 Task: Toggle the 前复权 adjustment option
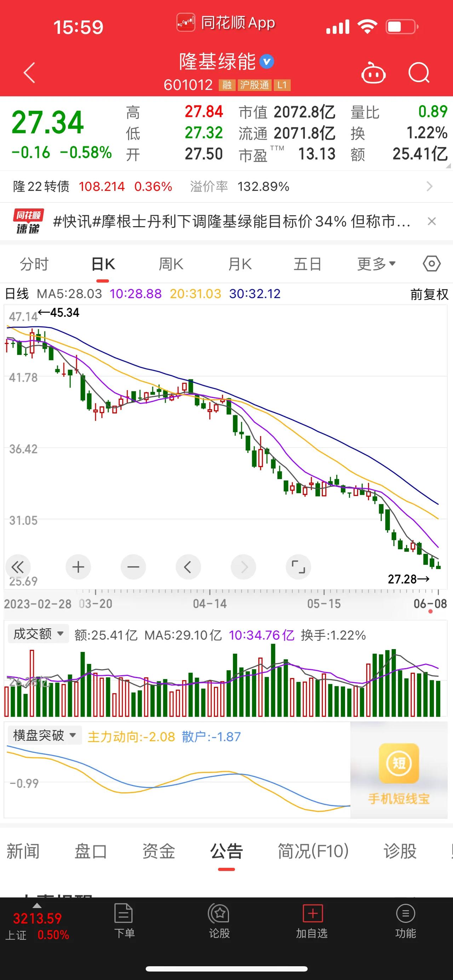(429, 294)
